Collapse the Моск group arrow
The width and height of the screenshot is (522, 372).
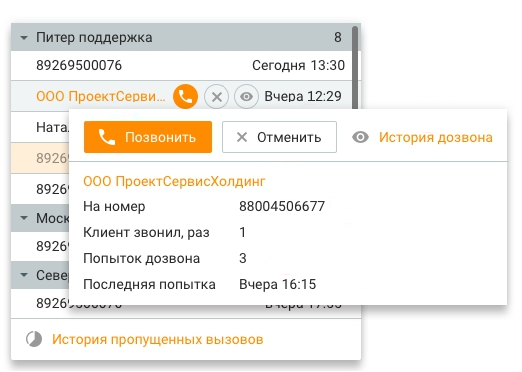24,218
